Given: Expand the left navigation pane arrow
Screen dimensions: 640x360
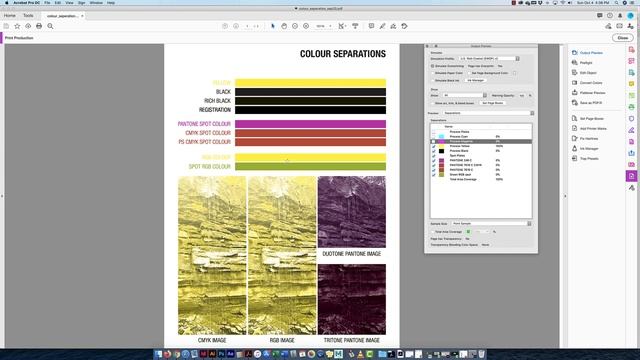Looking at the screenshot, I should pos(2,196).
